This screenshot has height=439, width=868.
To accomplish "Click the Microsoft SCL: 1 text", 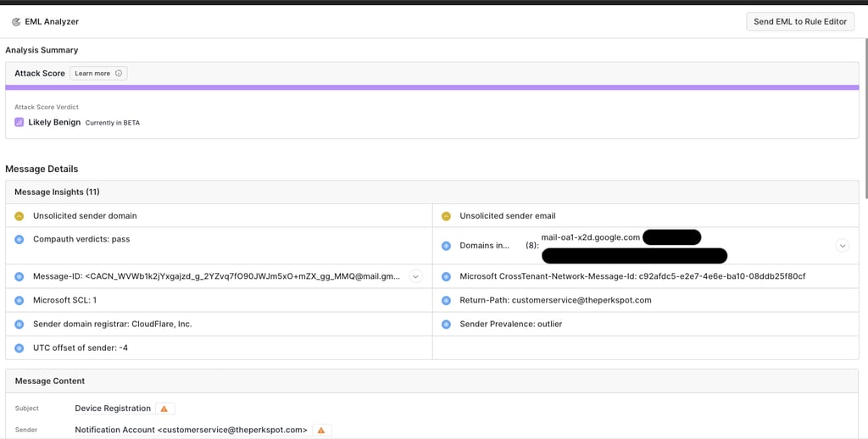I will 64,300.
